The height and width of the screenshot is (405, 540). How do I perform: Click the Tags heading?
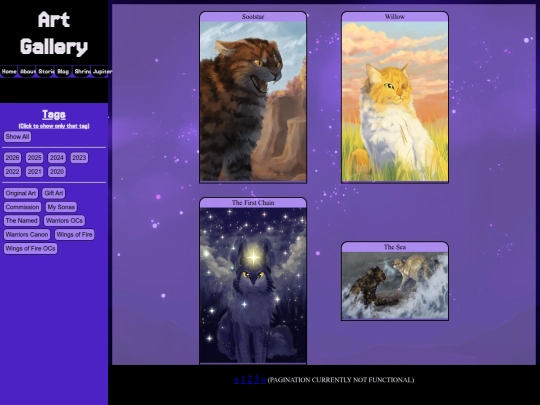pos(54,114)
